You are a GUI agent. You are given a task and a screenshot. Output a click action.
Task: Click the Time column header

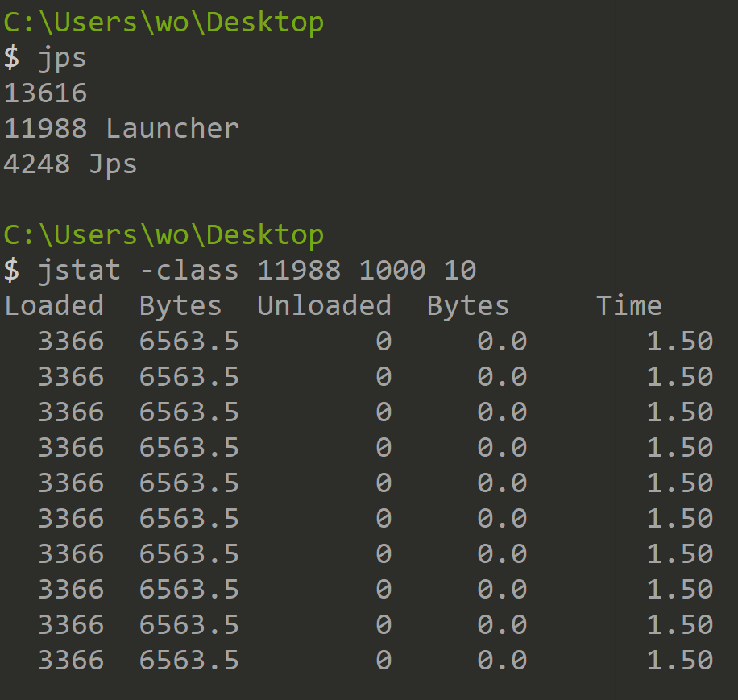(628, 306)
